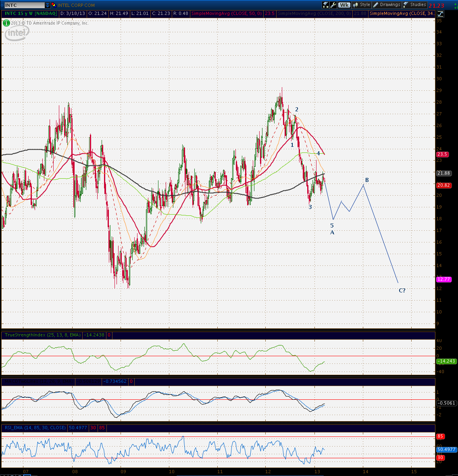Click the red 20.82 price axis bubble
The height and width of the screenshot is (476, 458).
point(444,185)
